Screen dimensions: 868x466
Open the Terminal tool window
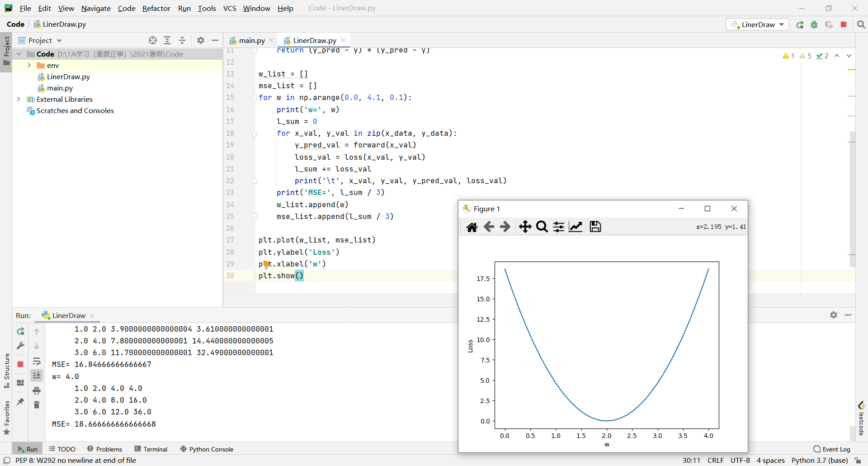(x=151, y=449)
